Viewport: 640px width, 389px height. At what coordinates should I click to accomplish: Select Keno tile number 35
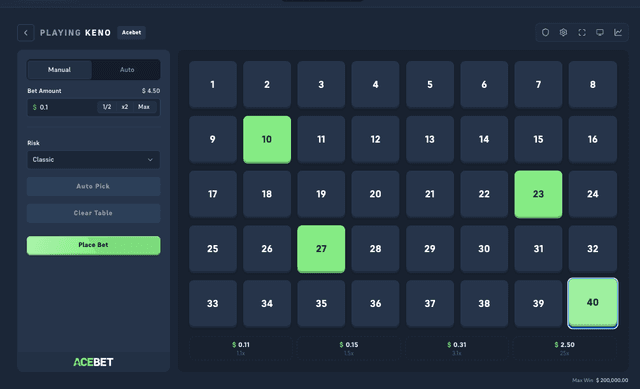click(321, 303)
